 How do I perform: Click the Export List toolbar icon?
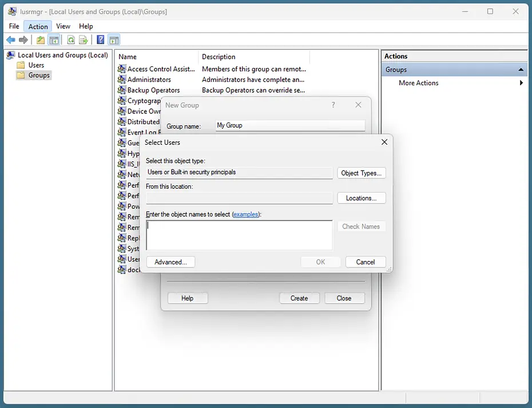pyautogui.click(x=84, y=40)
